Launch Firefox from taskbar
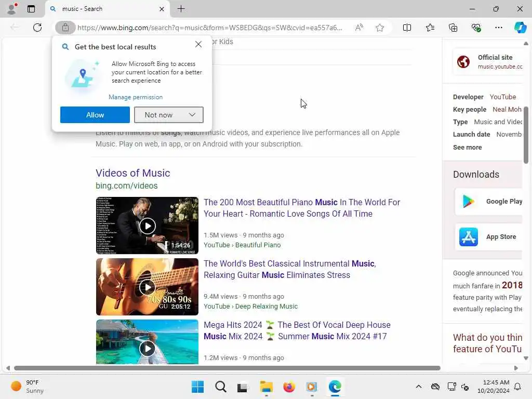The width and height of the screenshot is (532, 399). (289, 387)
